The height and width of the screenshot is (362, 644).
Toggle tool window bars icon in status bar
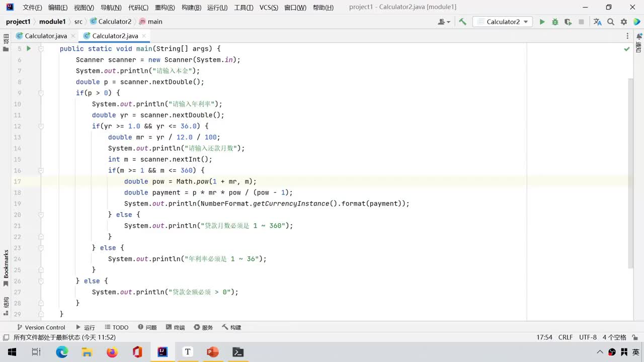(6, 337)
